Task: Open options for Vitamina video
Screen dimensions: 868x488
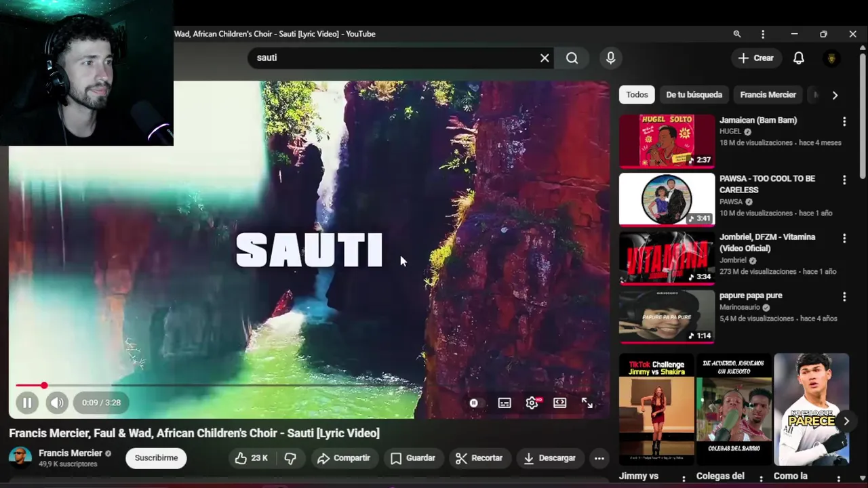Action: (844, 238)
